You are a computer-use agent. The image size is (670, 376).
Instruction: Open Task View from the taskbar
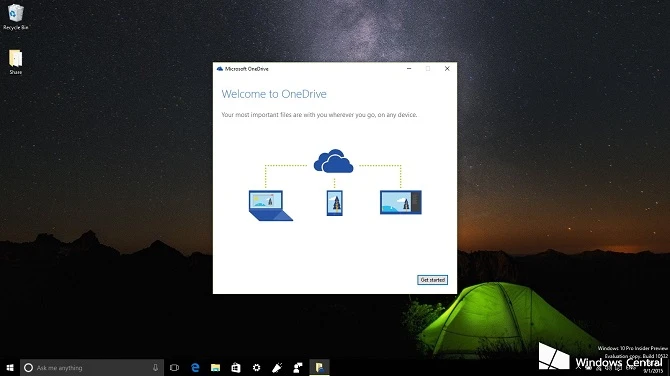tap(174, 367)
